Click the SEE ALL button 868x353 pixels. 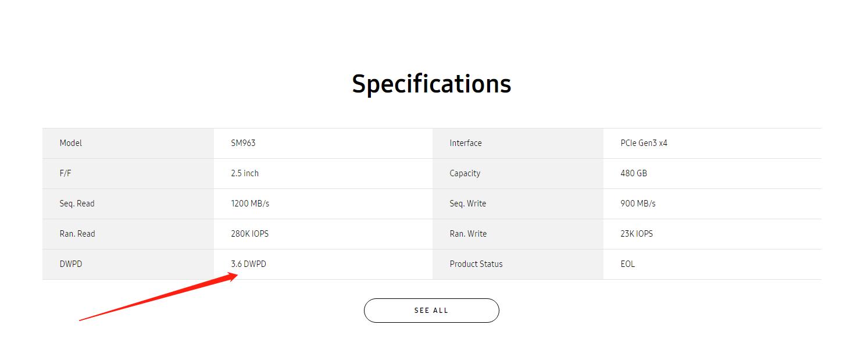tap(431, 311)
